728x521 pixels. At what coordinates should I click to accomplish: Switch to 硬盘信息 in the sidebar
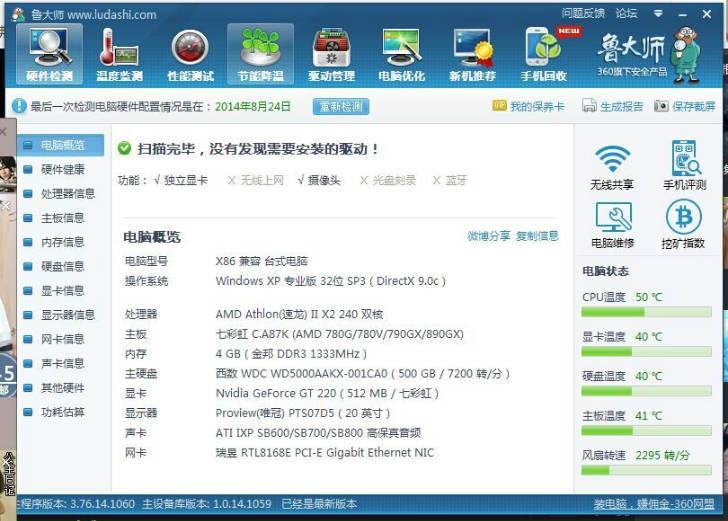click(x=62, y=267)
